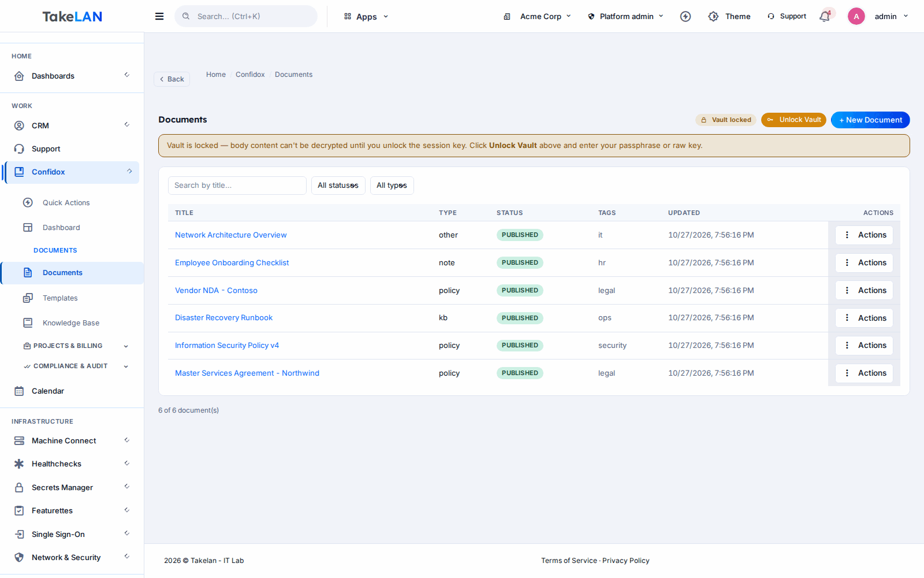
Task: Click the New Document button
Action: tap(870, 120)
